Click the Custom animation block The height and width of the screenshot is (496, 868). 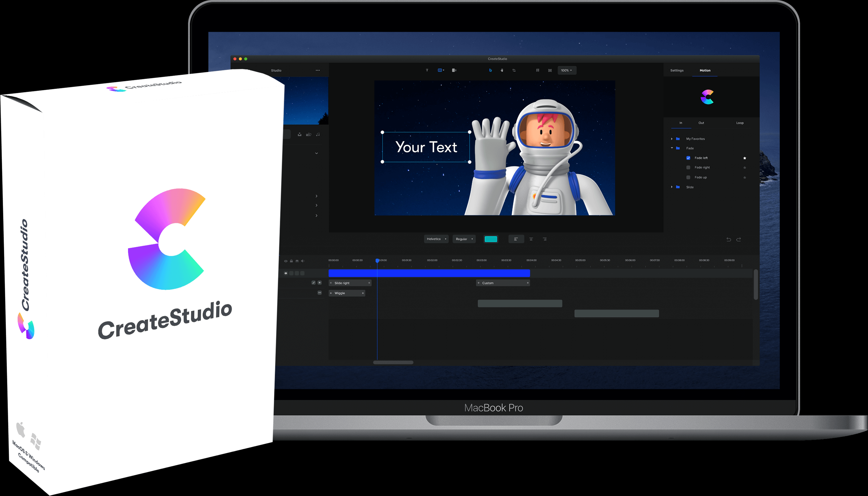click(503, 283)
